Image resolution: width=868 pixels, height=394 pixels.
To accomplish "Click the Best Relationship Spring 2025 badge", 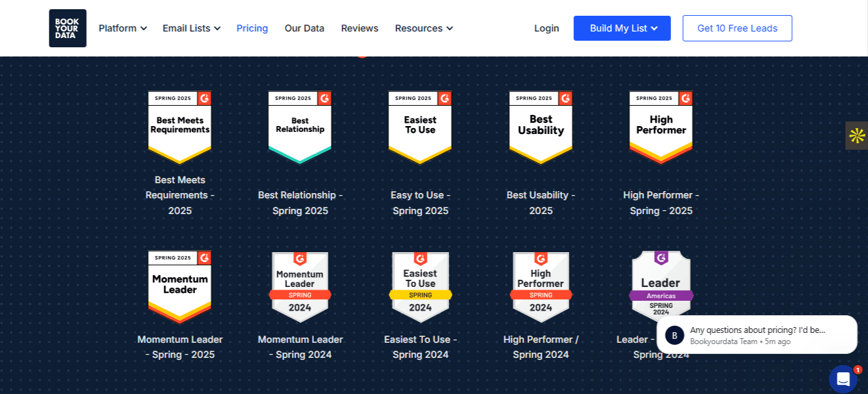I will click(x=300, y=127).
